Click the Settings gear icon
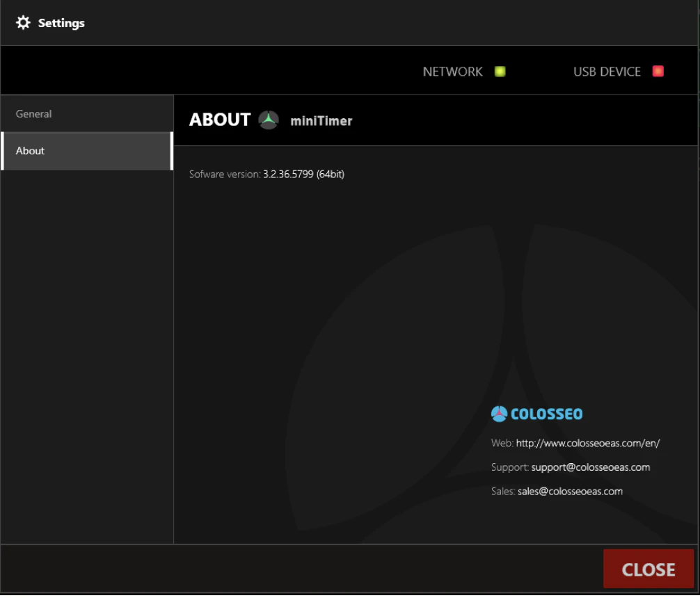 coord(23,23)
